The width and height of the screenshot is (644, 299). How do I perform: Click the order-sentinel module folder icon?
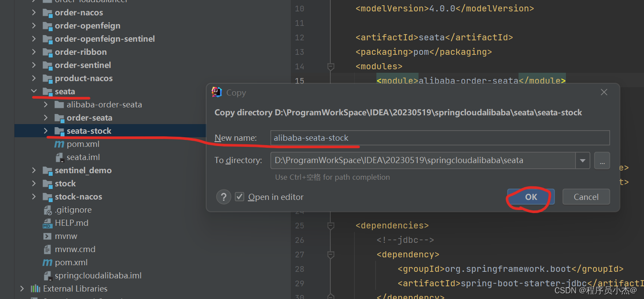click(47, 65)
